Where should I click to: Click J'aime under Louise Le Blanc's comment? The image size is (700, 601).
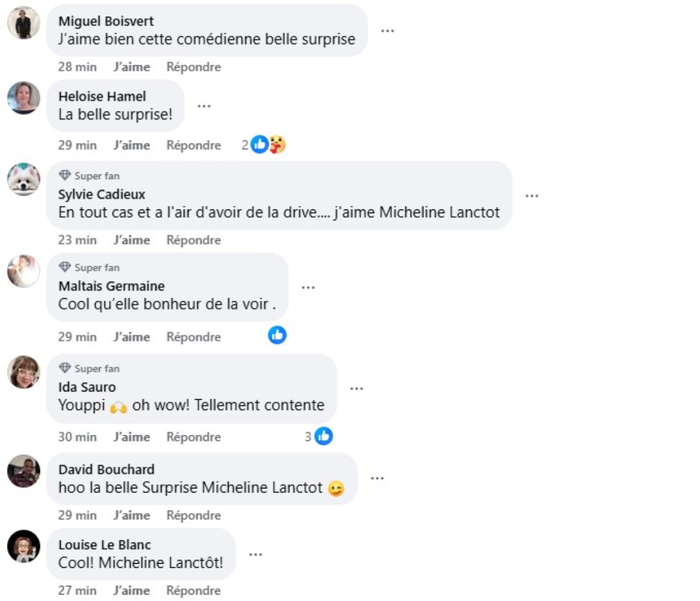pos(132,590)
